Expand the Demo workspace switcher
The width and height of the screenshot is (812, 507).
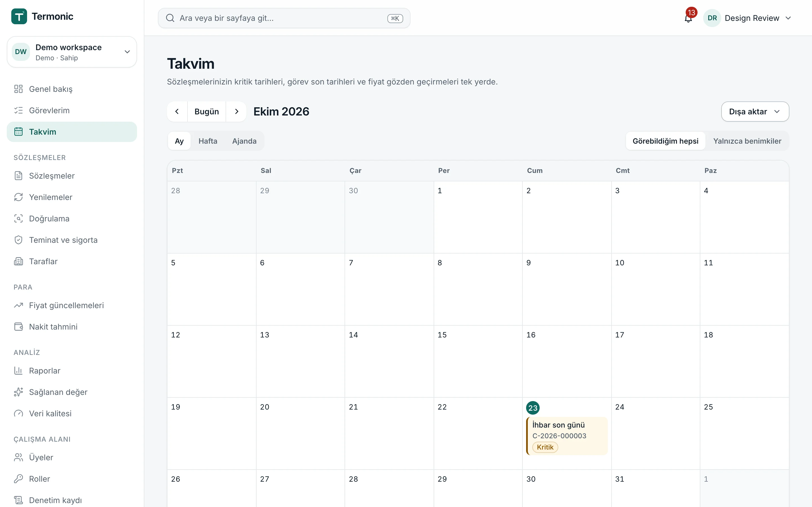[x=72, y=52]
